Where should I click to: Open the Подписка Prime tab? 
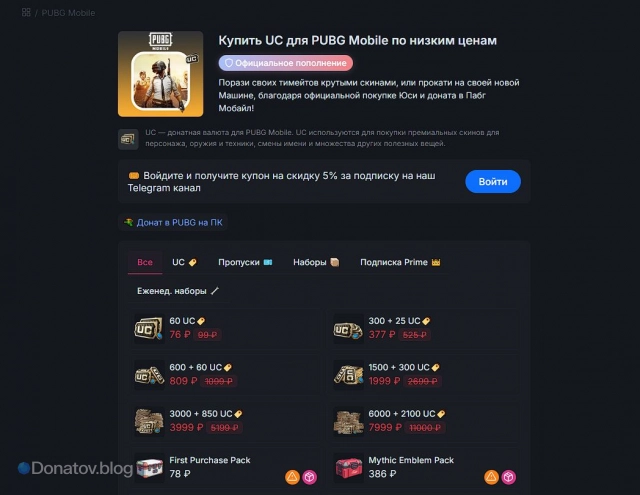tap(400, 262)
